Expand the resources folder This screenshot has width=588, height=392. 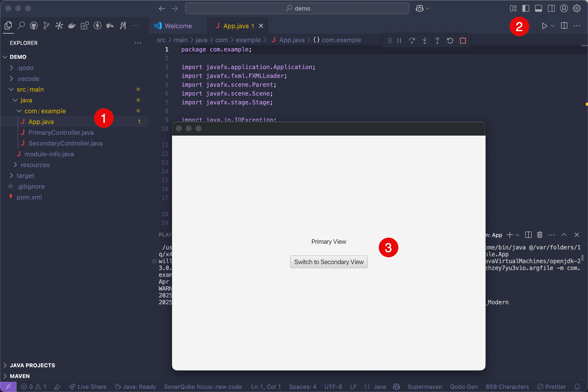[35, 165]
